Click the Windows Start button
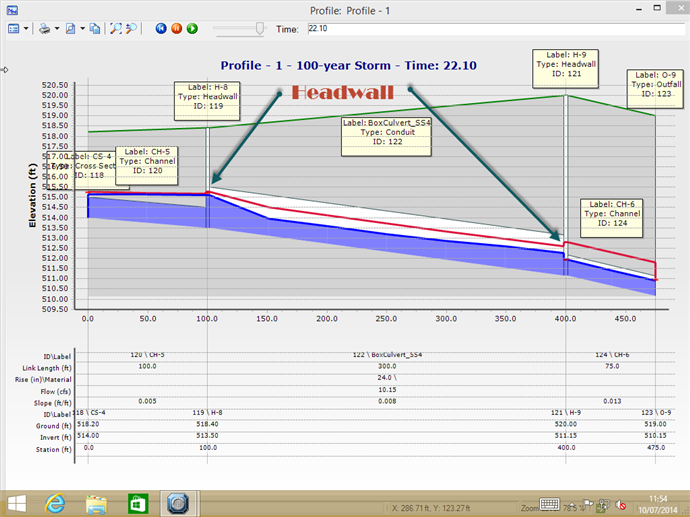Screen dimensions: 690x517 [17, 501]
